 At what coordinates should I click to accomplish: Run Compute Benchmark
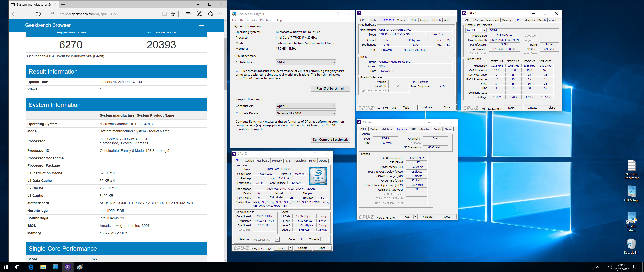(x=330, y=140)
